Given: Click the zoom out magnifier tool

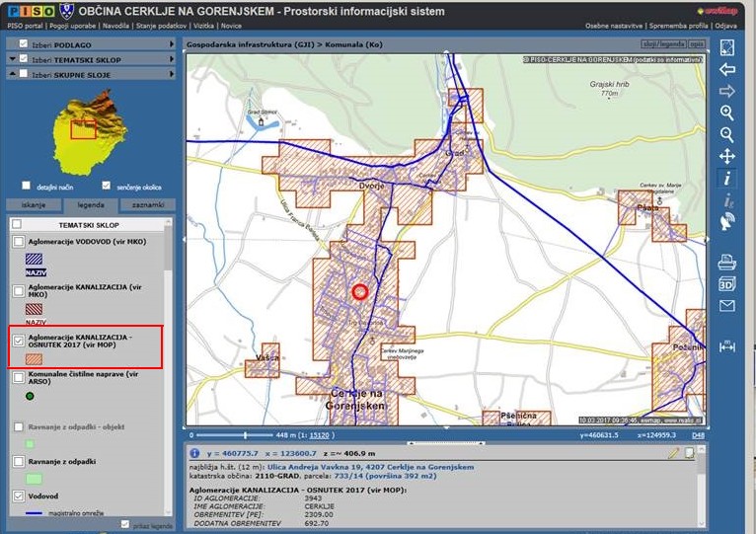Looking at the screenshot, I should click(x=727, y=134).
